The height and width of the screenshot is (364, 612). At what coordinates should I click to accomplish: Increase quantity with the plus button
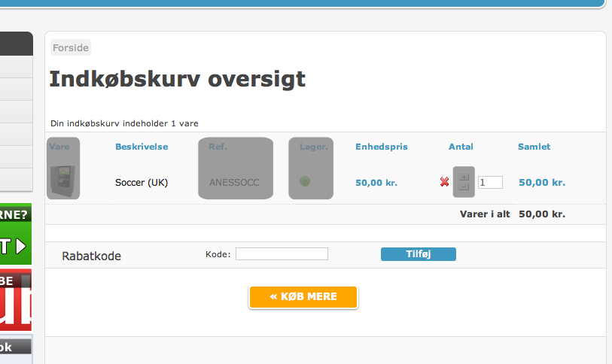[464, 177]
